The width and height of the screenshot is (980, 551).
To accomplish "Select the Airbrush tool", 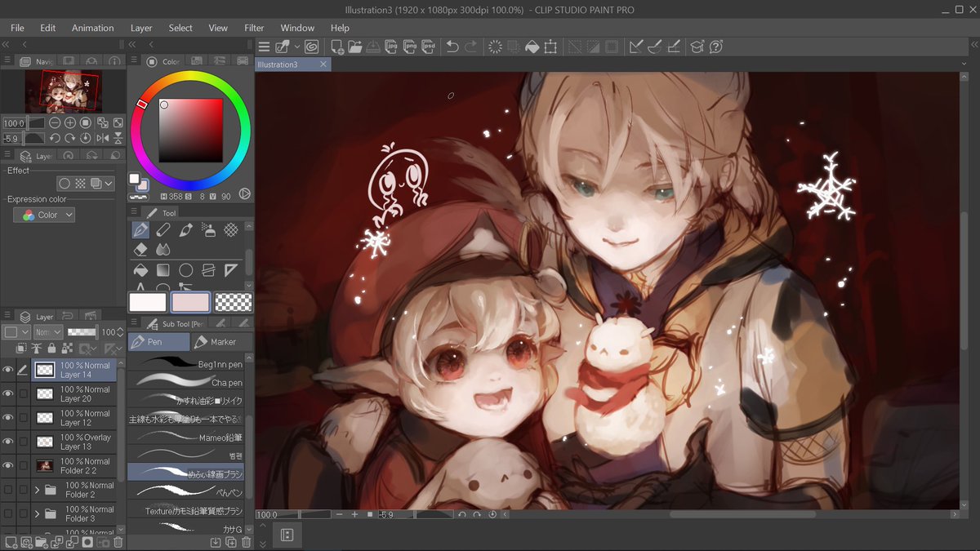I will (x=209, y=230).
